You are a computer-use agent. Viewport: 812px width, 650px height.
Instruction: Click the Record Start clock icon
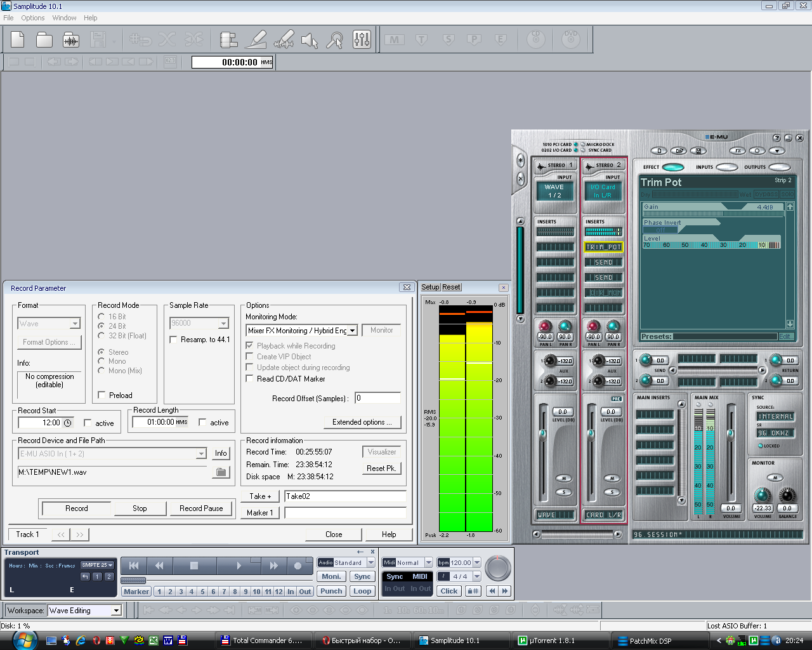coord(68,423)
